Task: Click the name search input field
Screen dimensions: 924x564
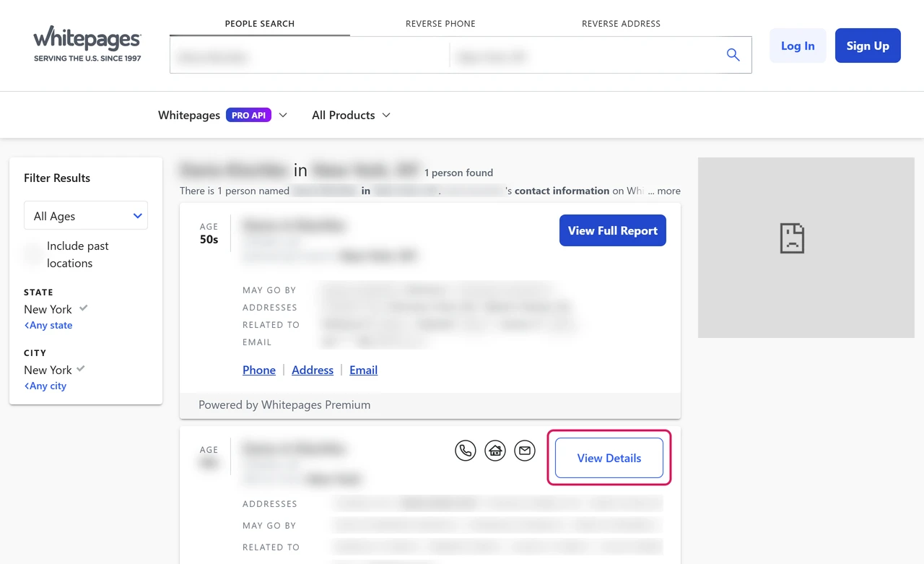Action: pos(309,55)
